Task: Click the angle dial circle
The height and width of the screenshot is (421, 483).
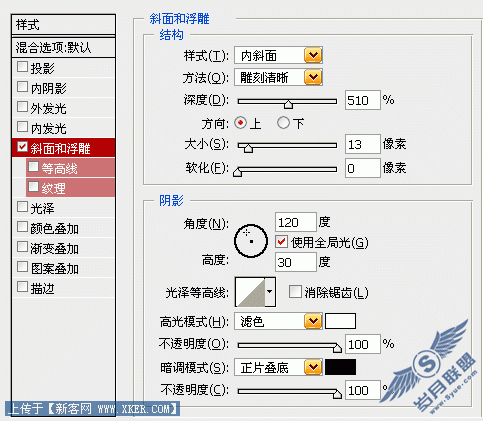Action: click(x=251, y=241)
